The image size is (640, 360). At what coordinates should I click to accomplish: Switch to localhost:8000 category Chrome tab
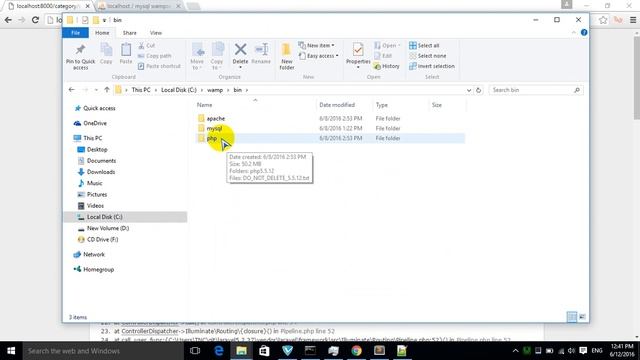(47, 6)
